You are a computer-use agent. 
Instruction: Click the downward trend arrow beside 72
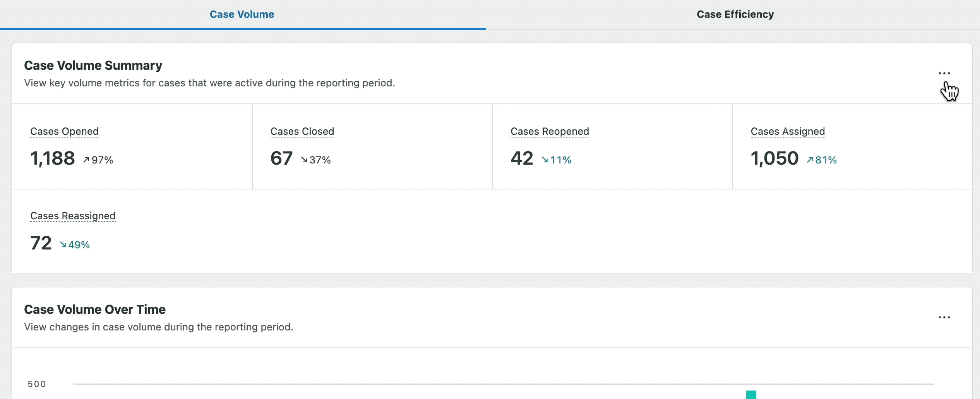63,244
